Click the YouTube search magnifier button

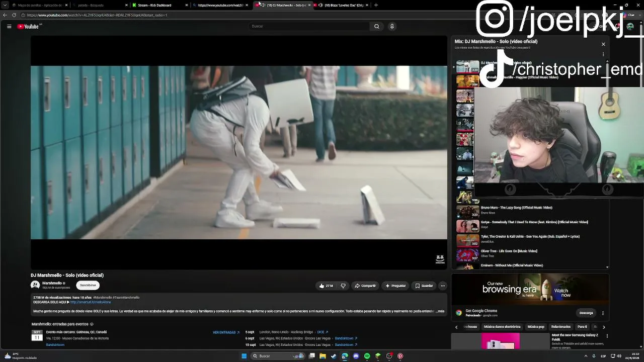point(376,26)
